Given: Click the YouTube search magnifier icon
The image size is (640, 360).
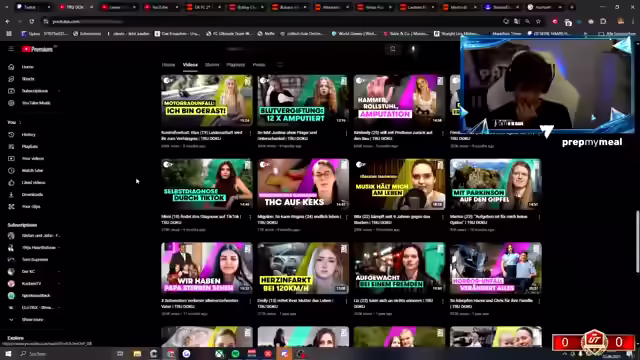Looking at the screenshot, I should 393,49.
